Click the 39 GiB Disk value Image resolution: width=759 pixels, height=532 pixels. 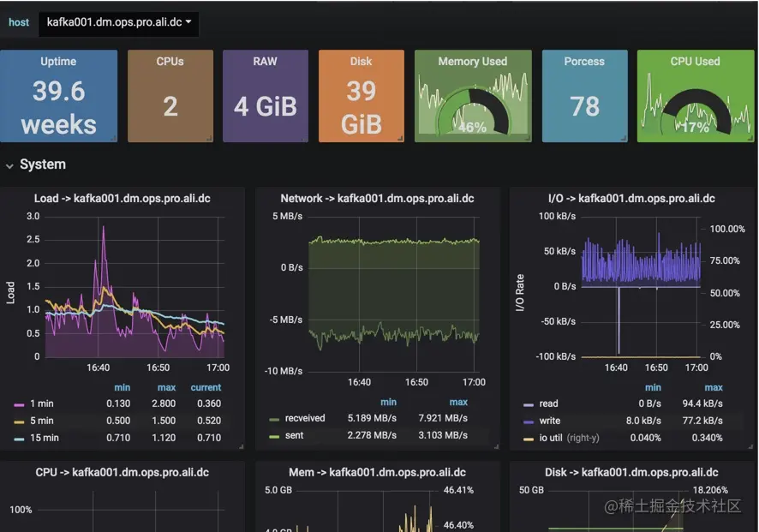[362, 107]
